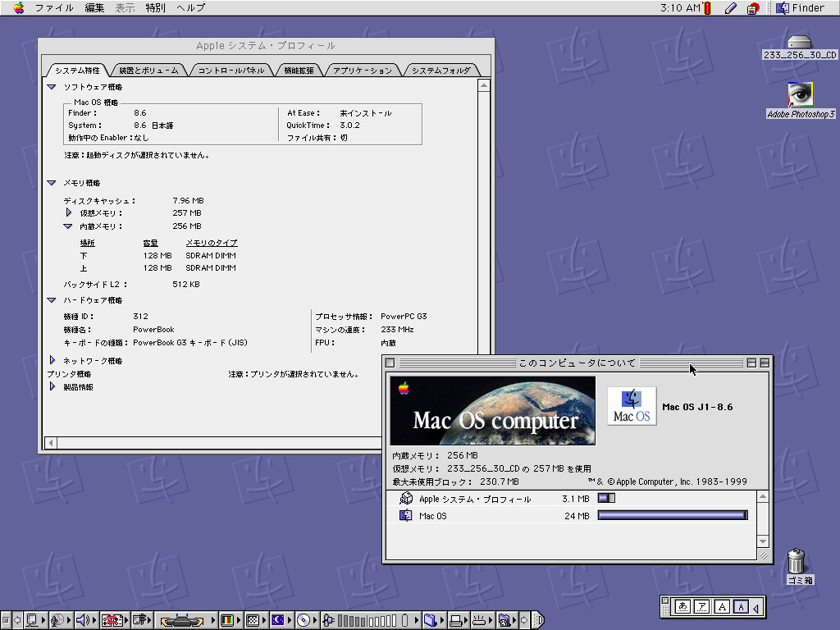The height and width of the screenshot is (630, 840).
Task: Collapse the ハードウェア概略 section
Action: coord(52,300)
